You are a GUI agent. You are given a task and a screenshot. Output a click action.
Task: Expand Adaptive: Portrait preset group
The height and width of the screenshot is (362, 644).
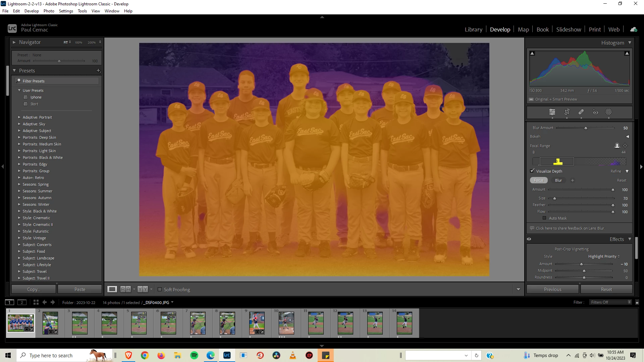tap(19, 117)
